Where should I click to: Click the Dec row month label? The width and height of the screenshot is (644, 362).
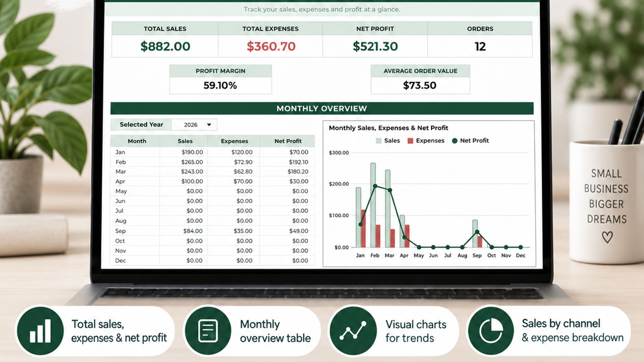pos(120,261)
